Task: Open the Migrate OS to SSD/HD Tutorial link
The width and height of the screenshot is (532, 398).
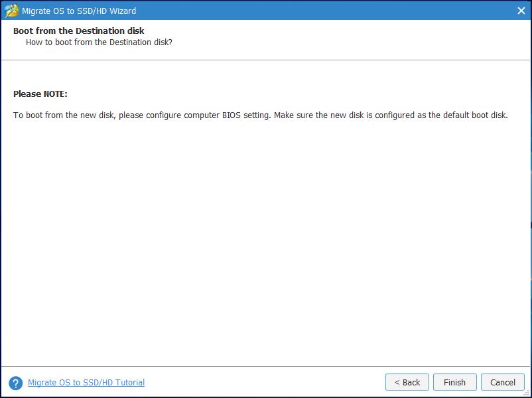Action: [86, 382]
